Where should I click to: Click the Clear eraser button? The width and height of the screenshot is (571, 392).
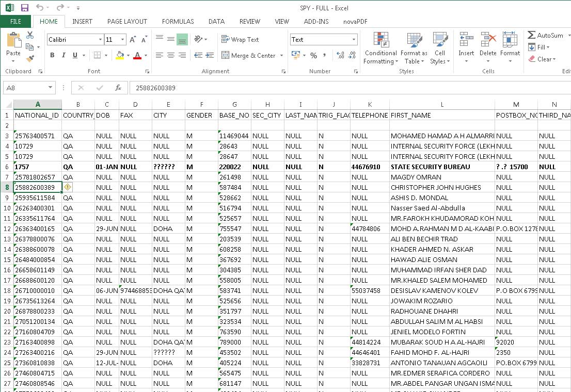tap(542, 59)
